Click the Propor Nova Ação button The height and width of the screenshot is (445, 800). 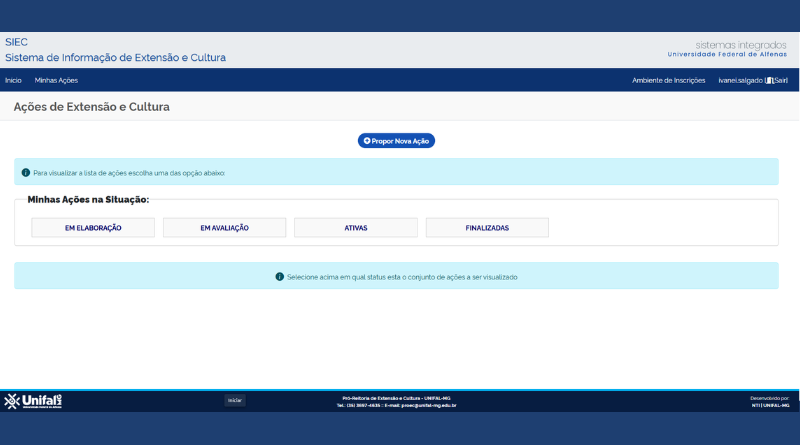pos(397,141)
